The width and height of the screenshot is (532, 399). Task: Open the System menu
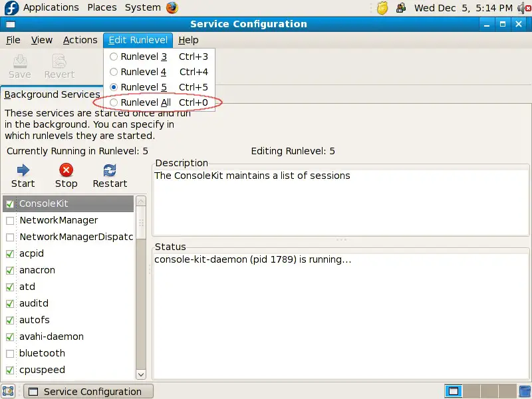[x=142, y=7]
